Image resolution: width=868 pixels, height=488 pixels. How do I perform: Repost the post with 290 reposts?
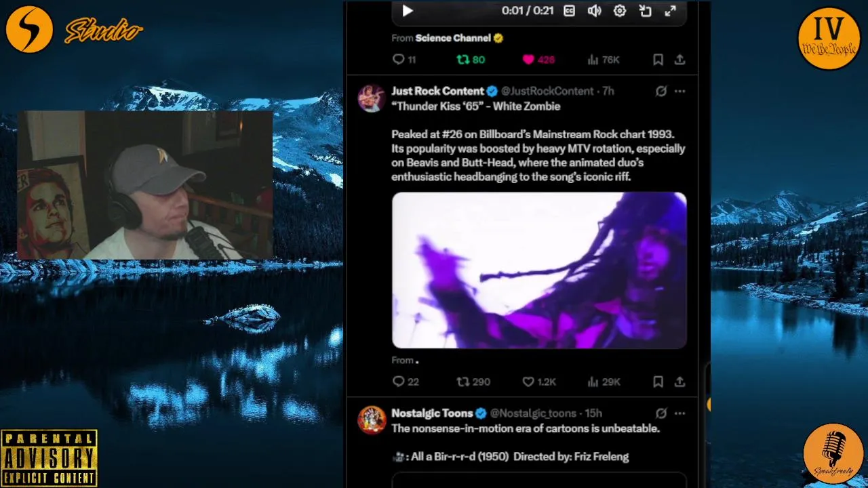pyautogui.click(x=473, y=382)
